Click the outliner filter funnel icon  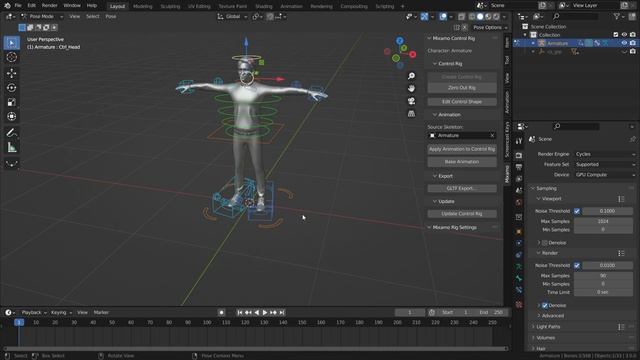pos(617,16)
